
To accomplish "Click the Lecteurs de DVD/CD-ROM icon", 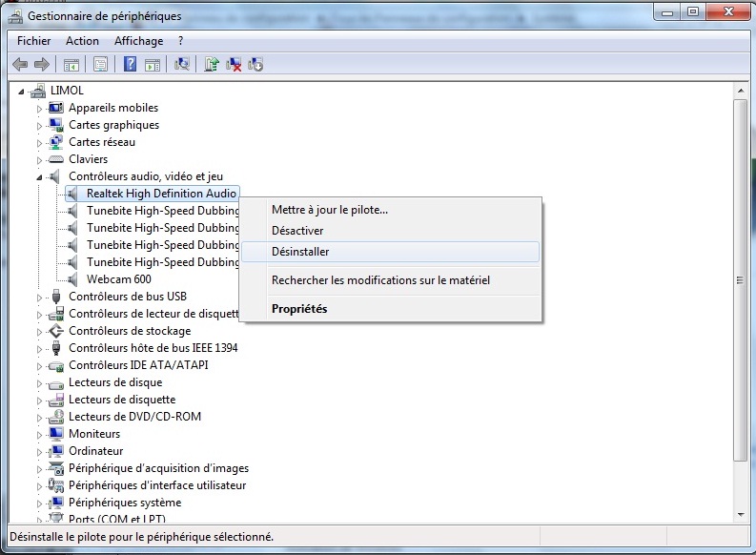I will 56,417.
